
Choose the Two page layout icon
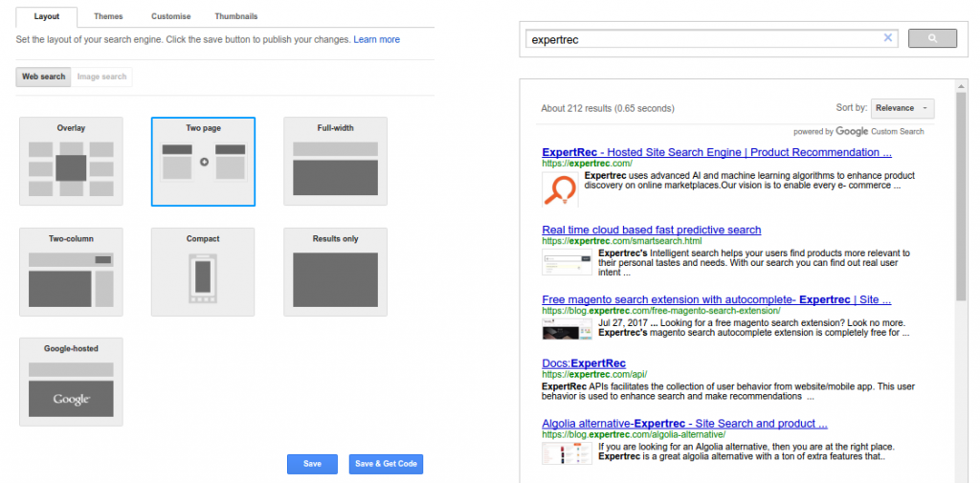[203, 162]
